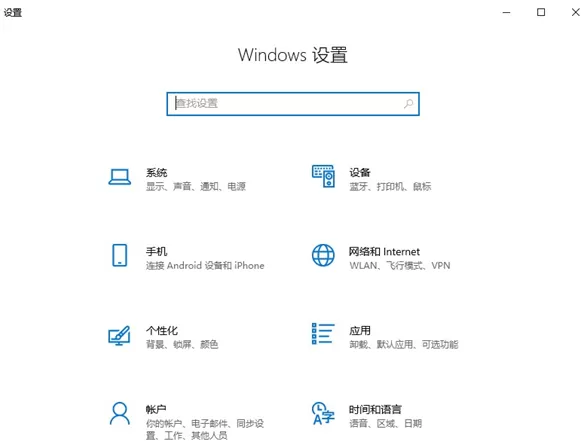
Task: Click the Windows 设置 heading
Action: point(293,55)
